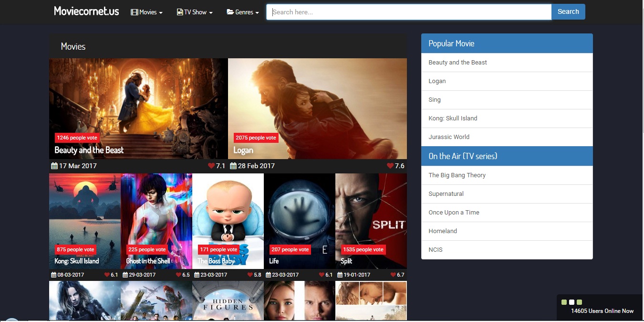Image resolution: width=644 pixels, height=322 pixels.
Task: Click the calendar icon beside 29-03-2017
Action: pyautogui.click(x=125, y=275)
